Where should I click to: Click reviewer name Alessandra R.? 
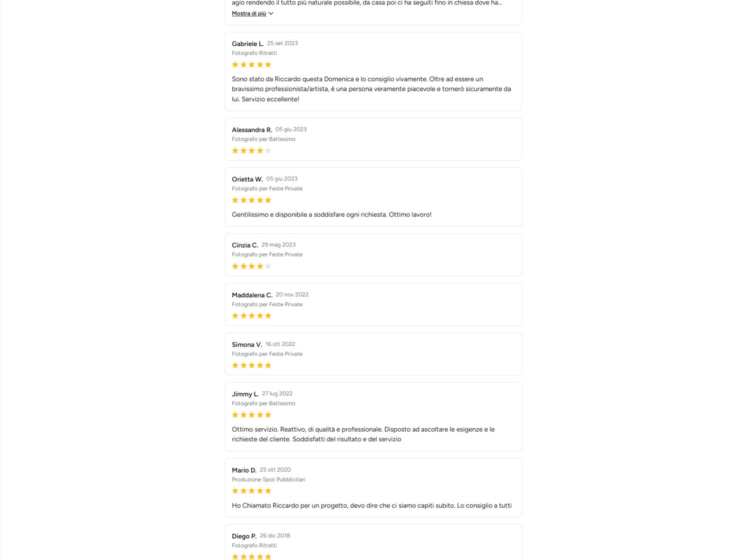(x=252, y=130)
